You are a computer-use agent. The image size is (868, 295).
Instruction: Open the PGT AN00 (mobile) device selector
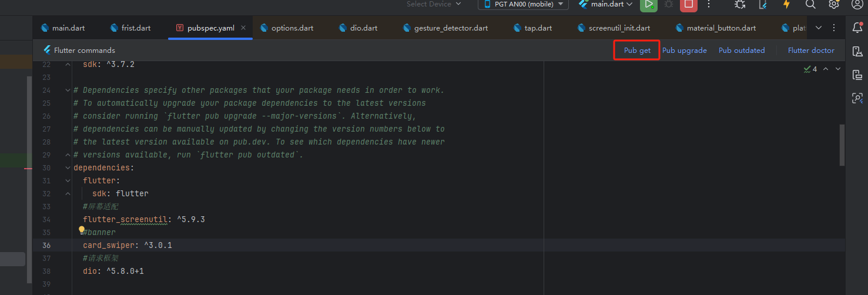[x=523, y=4]
